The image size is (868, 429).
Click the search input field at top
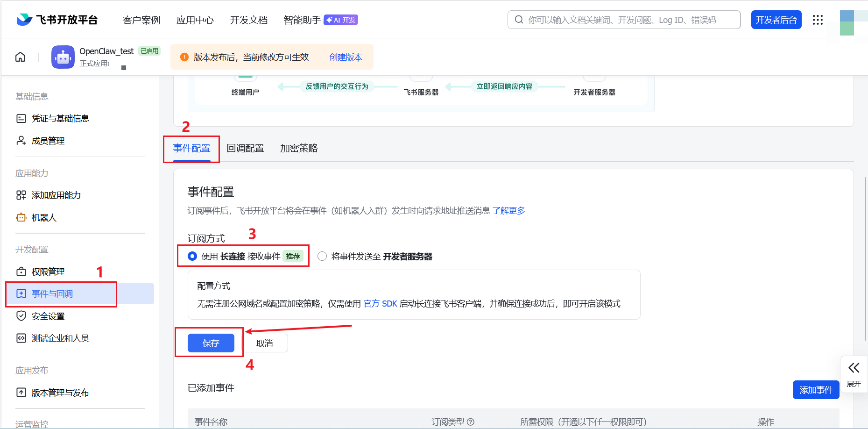click(623, 20)
